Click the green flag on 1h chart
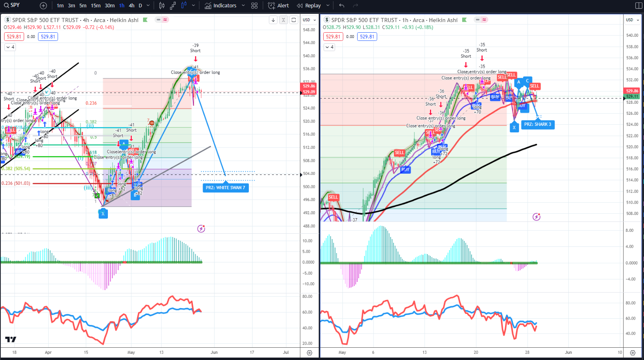644x360 pixels. [x=464, y=20]
